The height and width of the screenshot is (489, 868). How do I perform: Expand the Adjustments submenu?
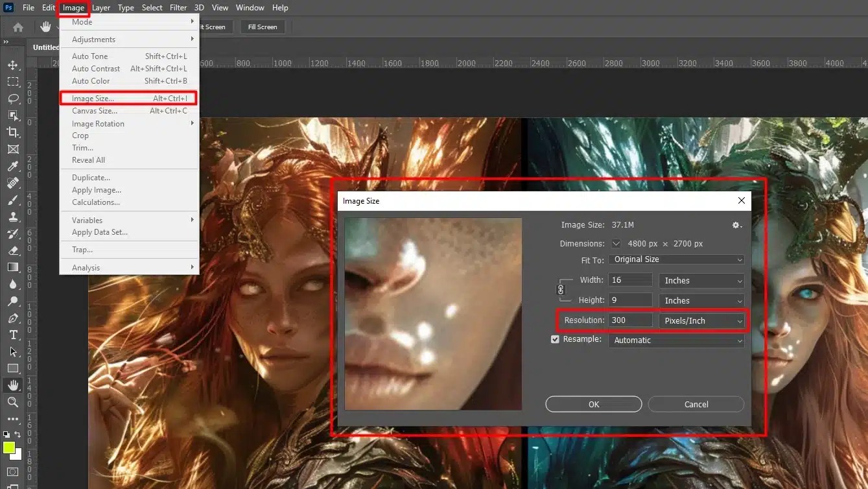pyautogui.click(x=129, y=40)
